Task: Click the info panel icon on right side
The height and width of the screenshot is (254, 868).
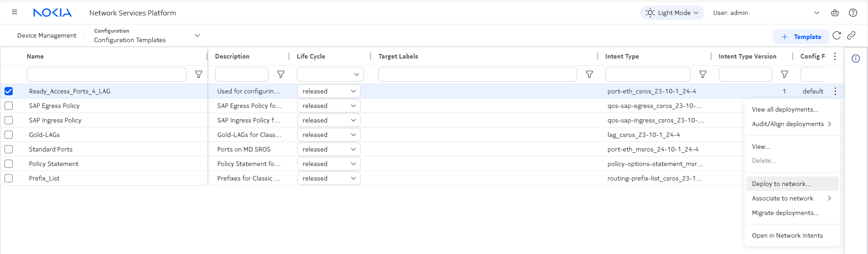Action: click(856, 59)
